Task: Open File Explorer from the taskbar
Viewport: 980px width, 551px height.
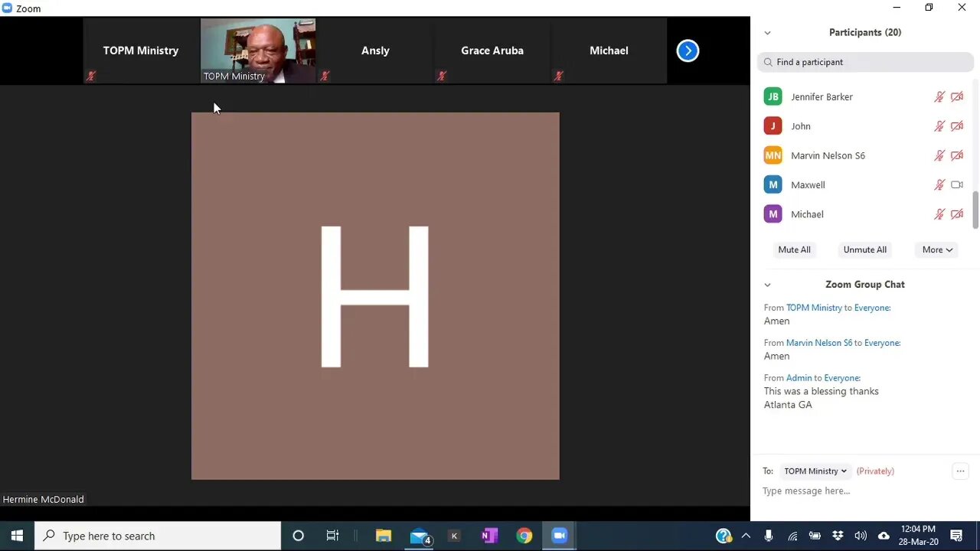Action: point(384,536)
